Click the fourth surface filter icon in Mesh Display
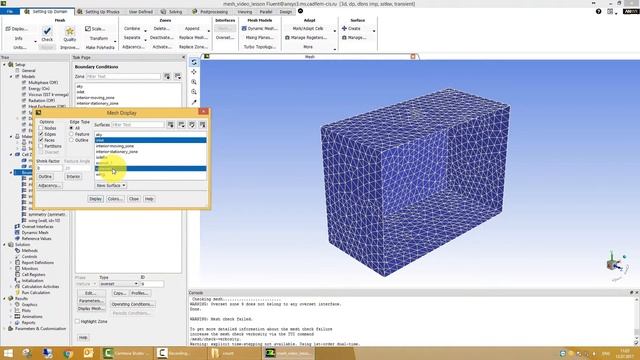Screen dimensions: 640x360 point(202,124)
